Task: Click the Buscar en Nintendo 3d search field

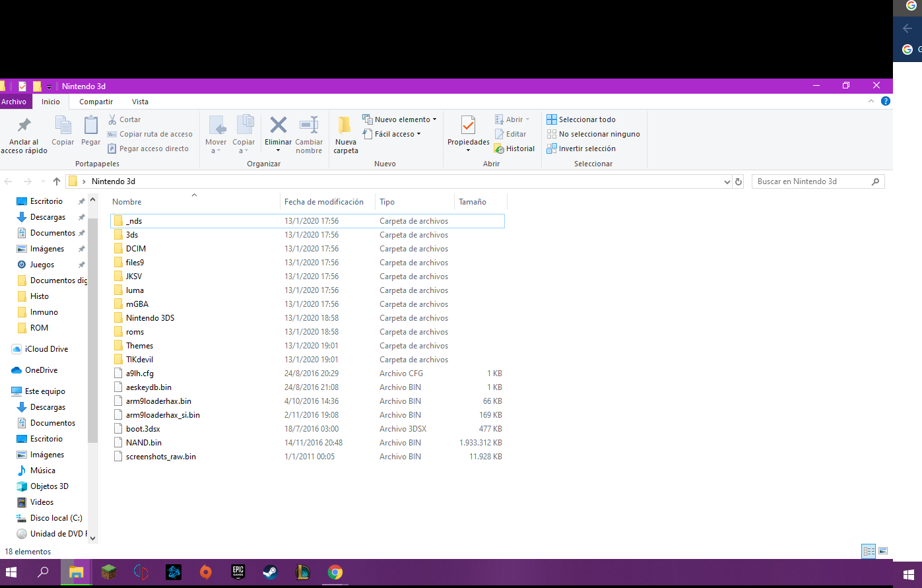Action: click(x=811, y=181)
